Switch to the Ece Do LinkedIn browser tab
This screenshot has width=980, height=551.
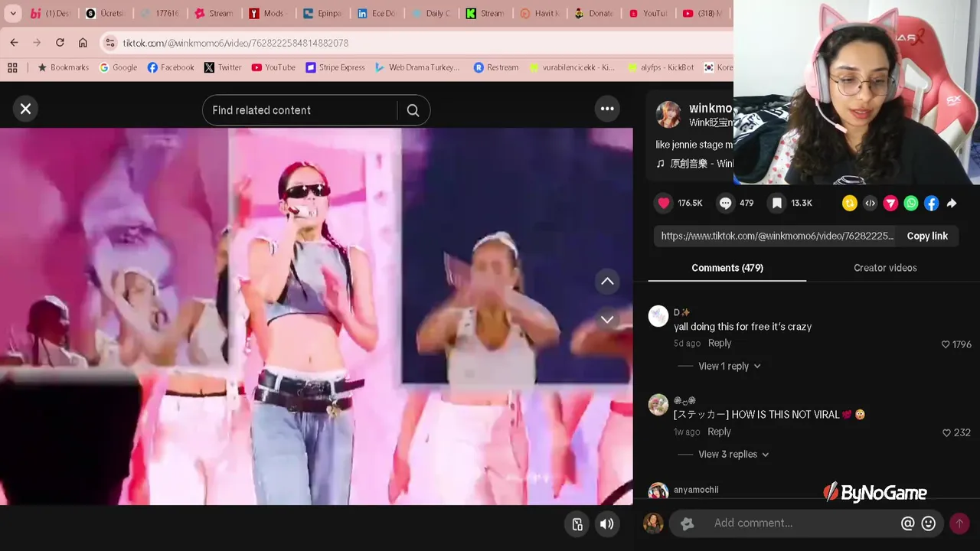pyautogui.click(x=377, y=13)
